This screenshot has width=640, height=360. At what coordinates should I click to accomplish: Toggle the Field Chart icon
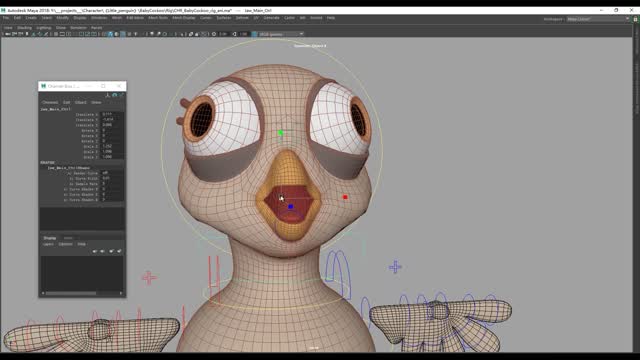81,34
